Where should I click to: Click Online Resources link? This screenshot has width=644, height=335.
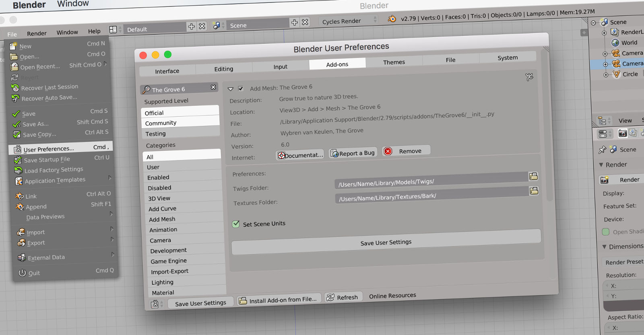pyautogui.click(x=392, y=296)
